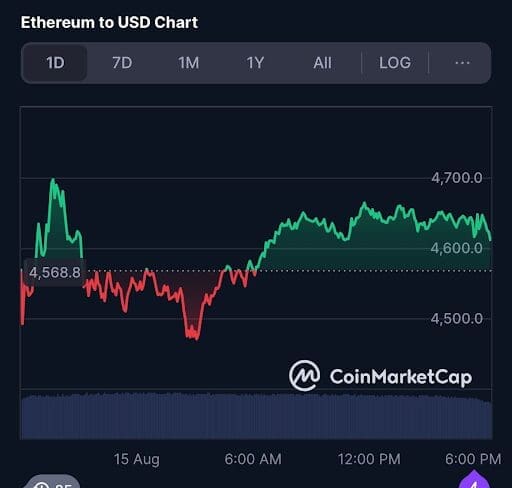Click the 4,700.0 price axis label
This screenshot has height=488, width=512.
tap(457, 178)
